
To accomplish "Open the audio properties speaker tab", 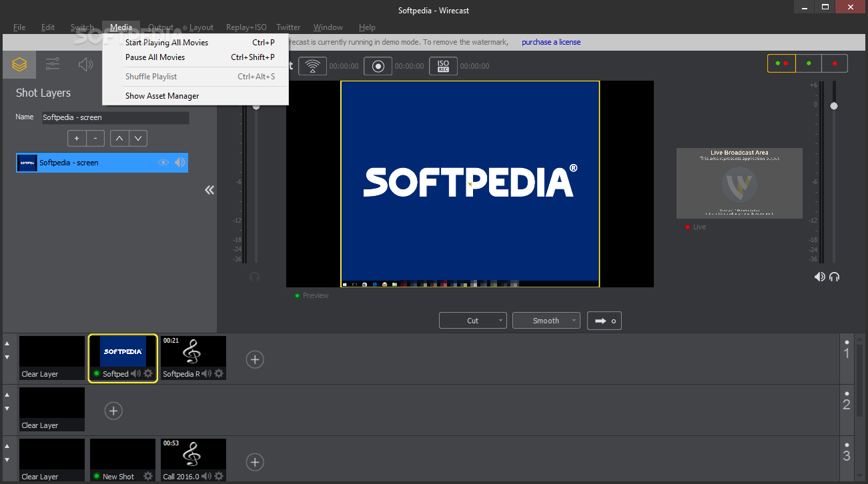I will (85, 65).
